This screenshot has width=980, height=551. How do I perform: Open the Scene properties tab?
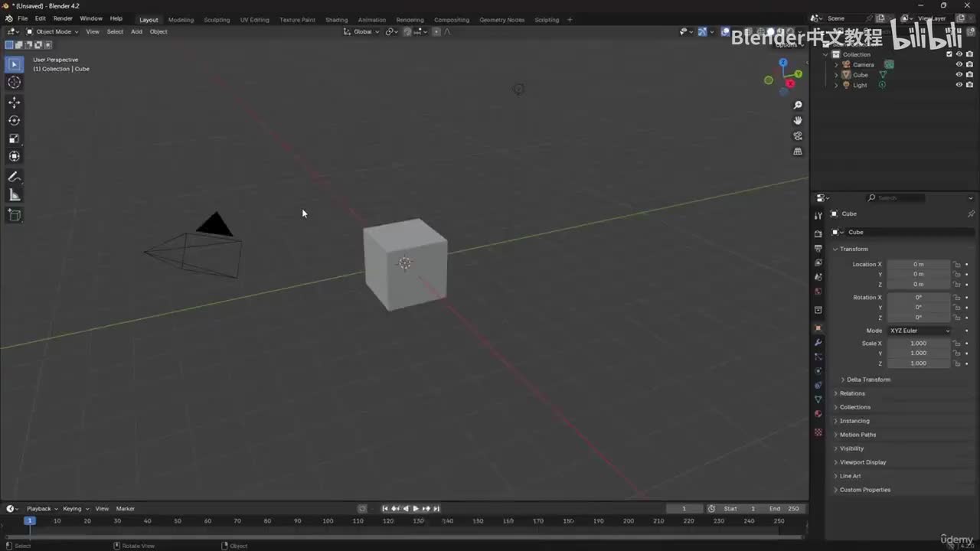[x=818, y=277]
